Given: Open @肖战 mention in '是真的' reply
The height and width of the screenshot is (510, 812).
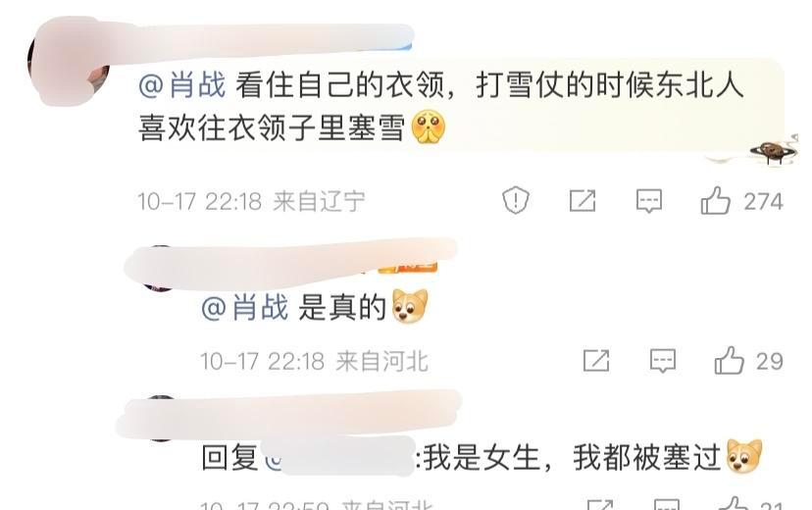Looking at the screenshot, I should 245,308.
